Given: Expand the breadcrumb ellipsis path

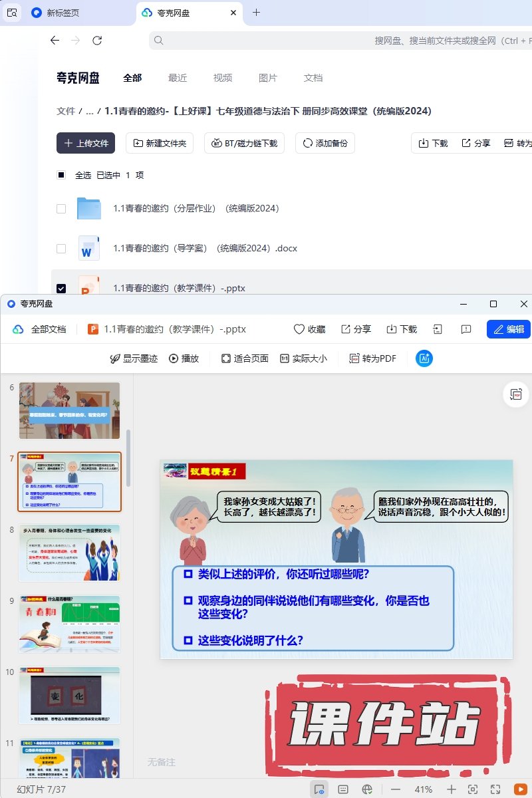Looking at the screenshot, I should pyautogui.click(x=89, y=111).
